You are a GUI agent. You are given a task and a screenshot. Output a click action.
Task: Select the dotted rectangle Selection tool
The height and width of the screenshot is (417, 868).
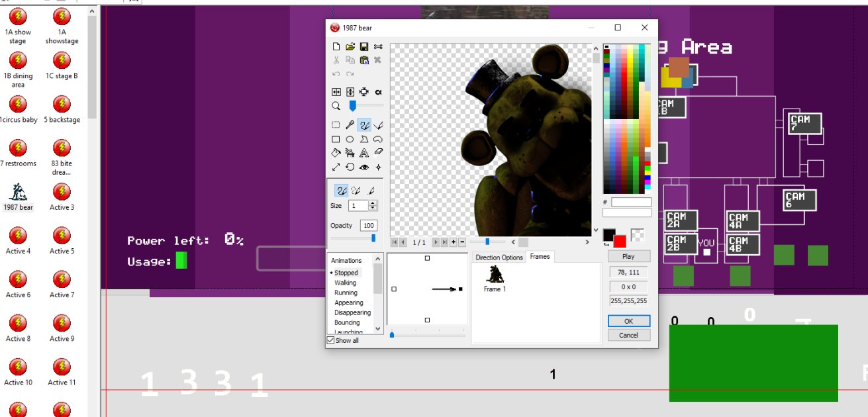(336, 124)
